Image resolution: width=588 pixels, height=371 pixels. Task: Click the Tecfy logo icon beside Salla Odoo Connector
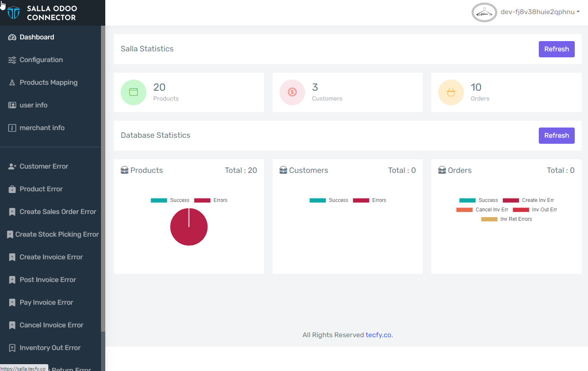(13, 13)
